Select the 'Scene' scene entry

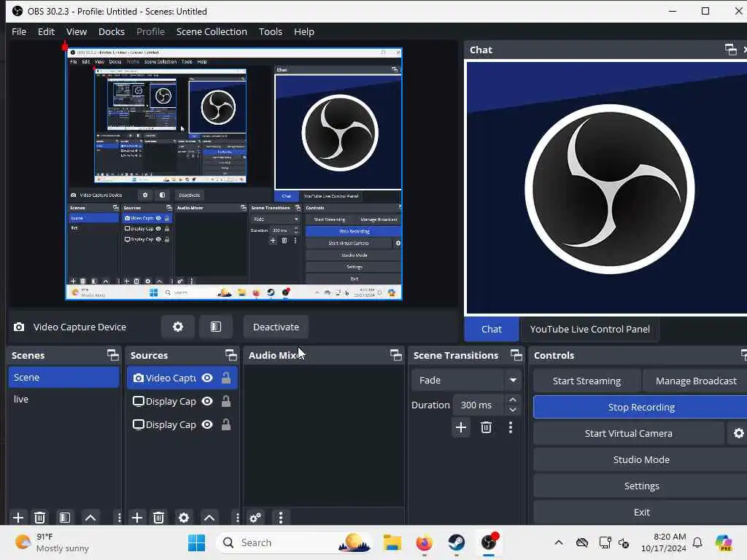[63, 377]
